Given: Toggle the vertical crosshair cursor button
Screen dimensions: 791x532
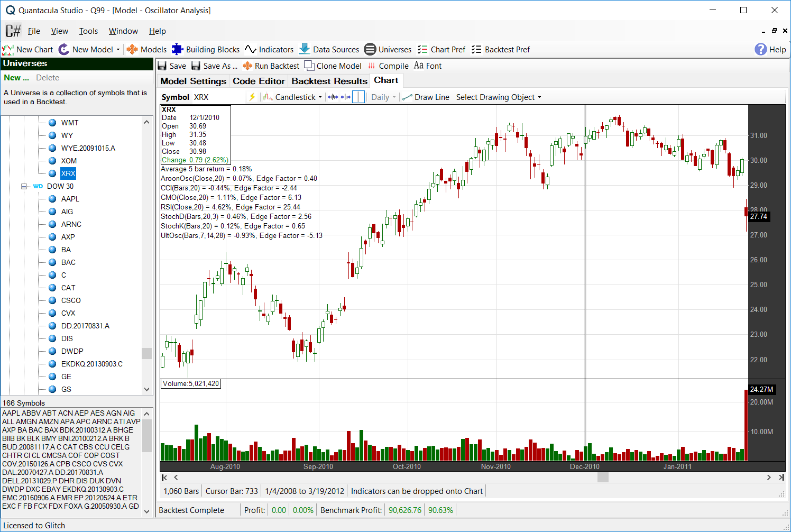Looking at the screenshot, I should (358, 97).
